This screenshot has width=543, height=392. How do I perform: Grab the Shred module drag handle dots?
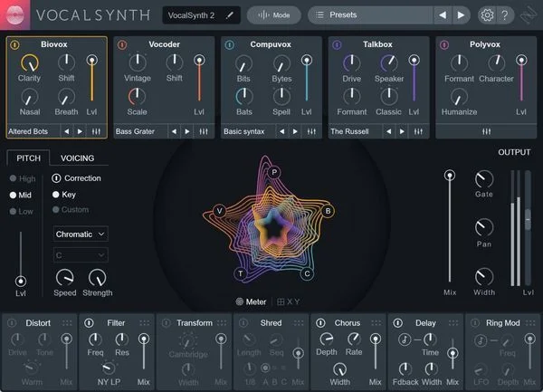tap(299, 323)
